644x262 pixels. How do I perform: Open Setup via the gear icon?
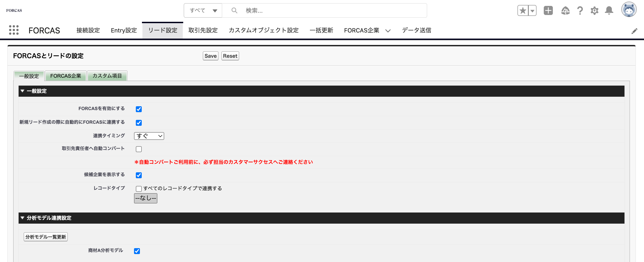click(x=595, y=10)
